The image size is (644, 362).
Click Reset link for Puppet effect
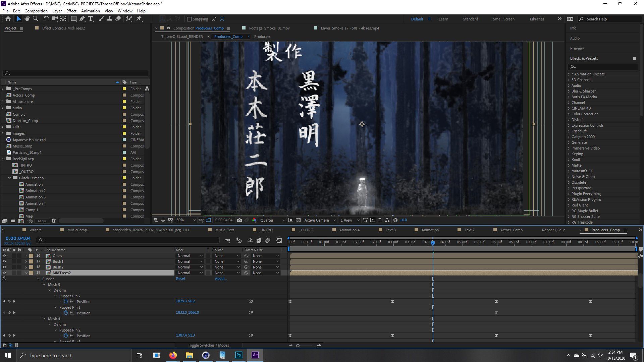180,279
